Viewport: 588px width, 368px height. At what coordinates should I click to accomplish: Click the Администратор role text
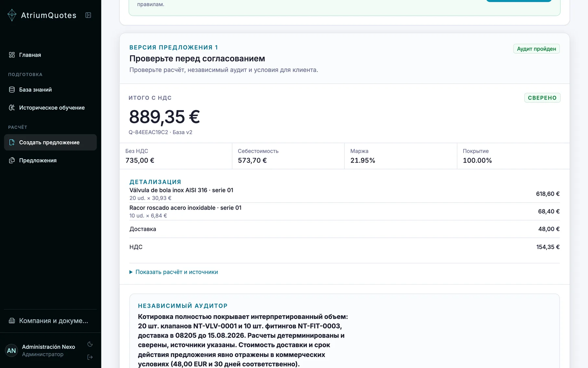pyautogui.click(x=42, y=354)
